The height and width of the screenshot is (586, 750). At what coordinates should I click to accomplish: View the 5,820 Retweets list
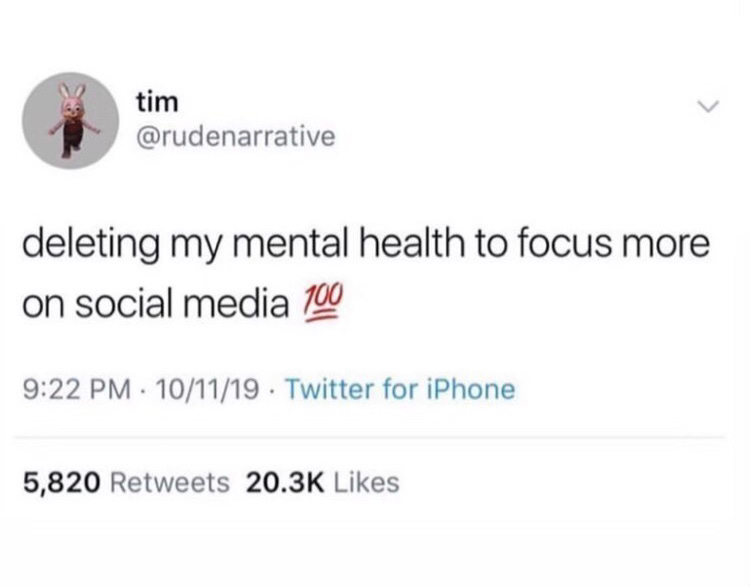[x=126, y=483]
